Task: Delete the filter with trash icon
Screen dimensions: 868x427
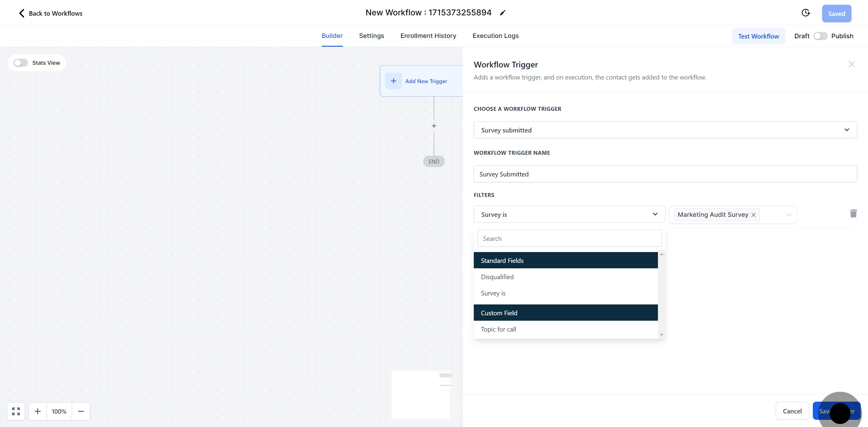Action: coord(853,213)
